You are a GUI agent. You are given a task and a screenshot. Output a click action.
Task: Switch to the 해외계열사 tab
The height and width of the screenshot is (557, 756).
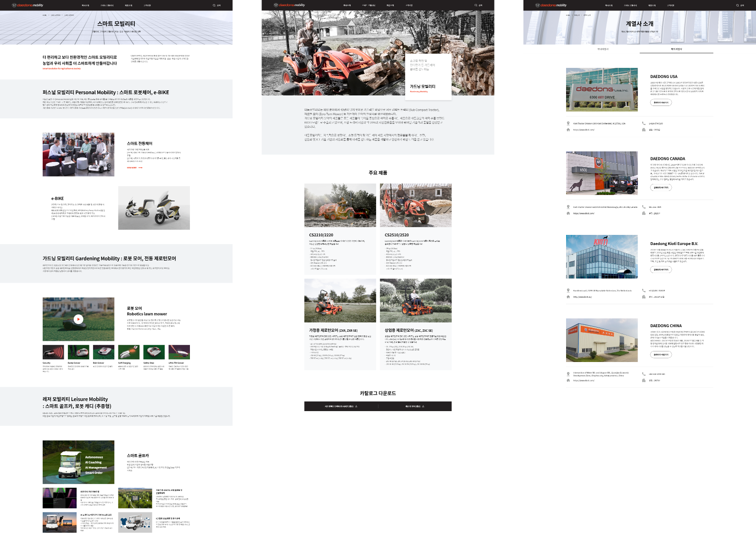[x=676, y=49]
